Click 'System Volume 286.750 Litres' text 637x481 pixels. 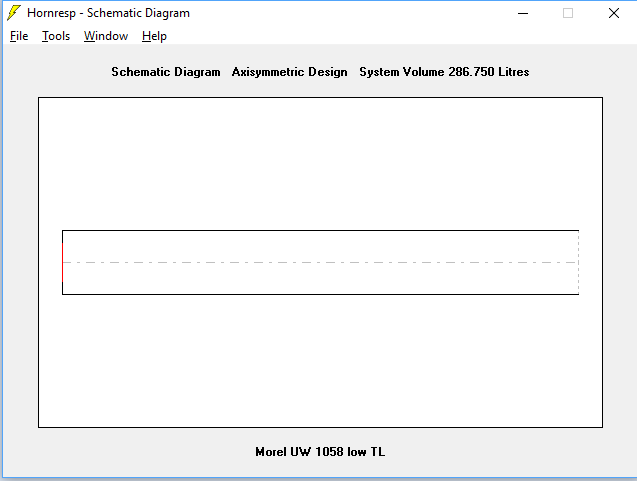[x=444, y=72]
